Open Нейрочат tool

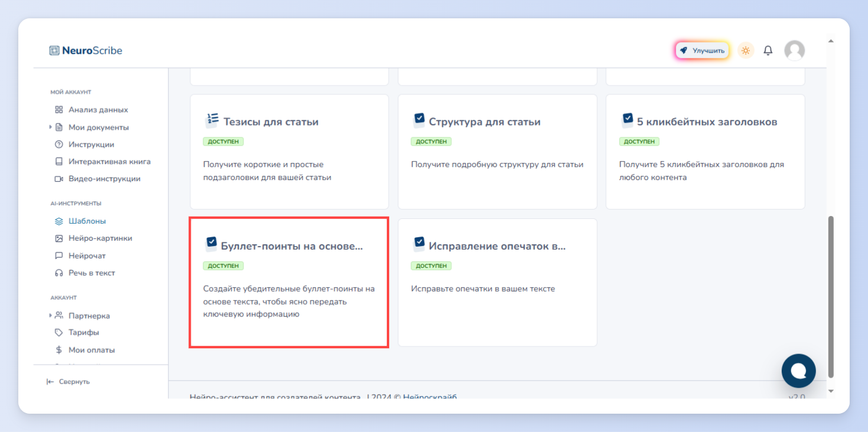(87, 256)
